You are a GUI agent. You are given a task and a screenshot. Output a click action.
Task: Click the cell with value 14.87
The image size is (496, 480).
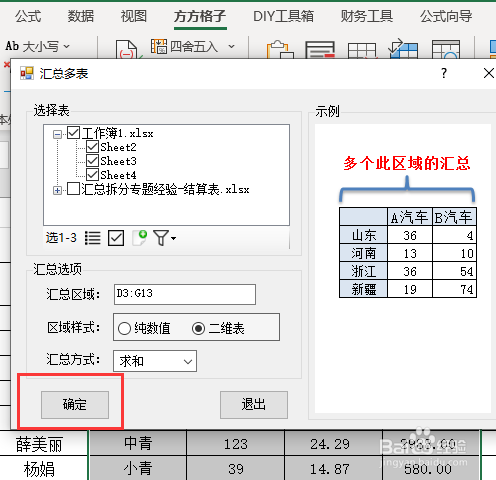pyautogui.click(x=333, y=469)
